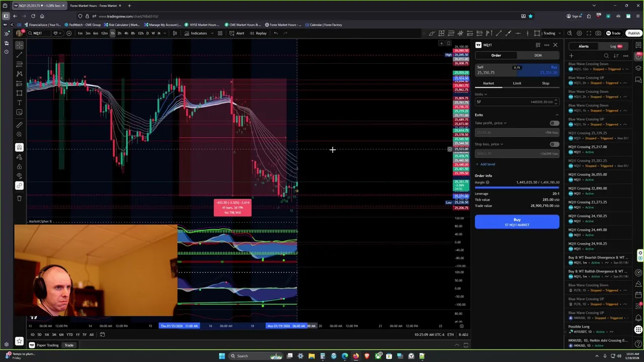Screen dimensions: 644x362
Task: Toggle the magnet mode icon
Action: click(x=19, y=147)
